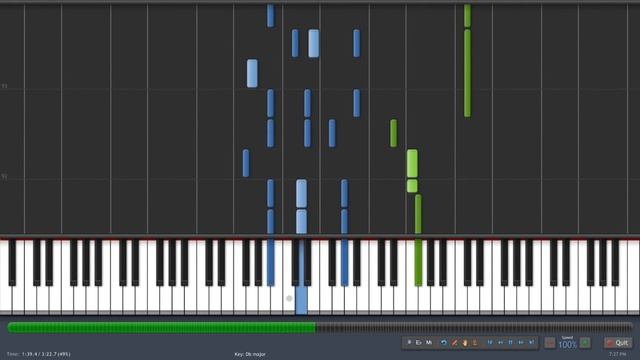Skip forward to the end of the song
The image size is (640, 360).
pos(531,343)
